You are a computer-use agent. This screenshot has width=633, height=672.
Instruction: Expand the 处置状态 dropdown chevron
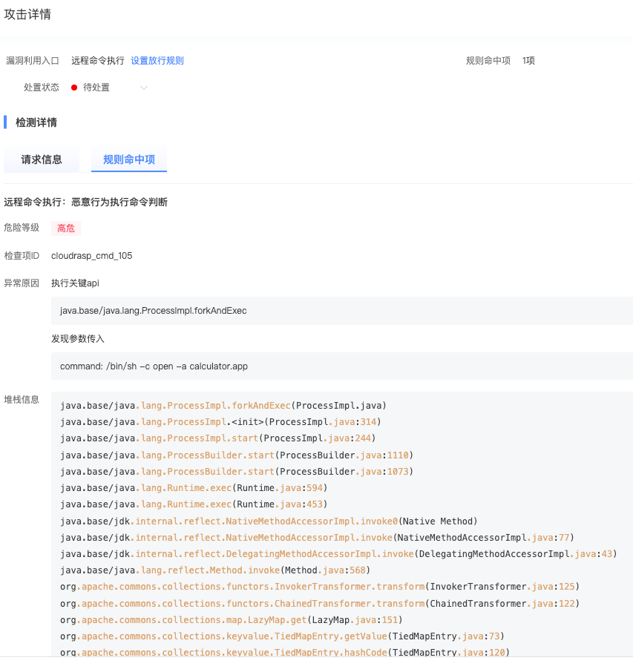coord(144,88)
